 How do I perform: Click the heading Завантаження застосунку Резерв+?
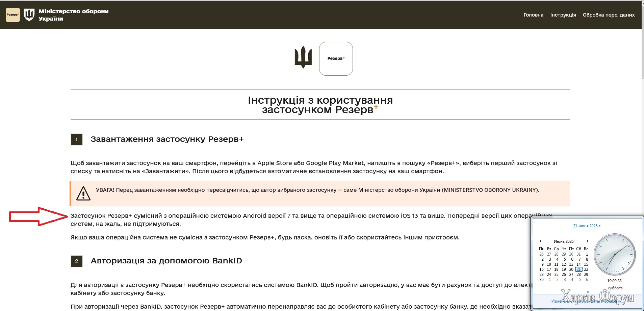click(x=167, y=139)
